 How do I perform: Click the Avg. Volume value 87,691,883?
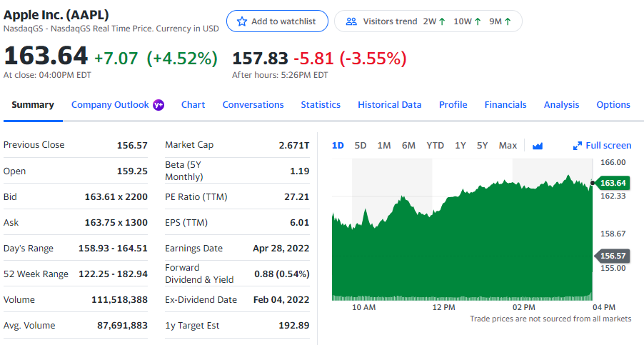point(122,325)
